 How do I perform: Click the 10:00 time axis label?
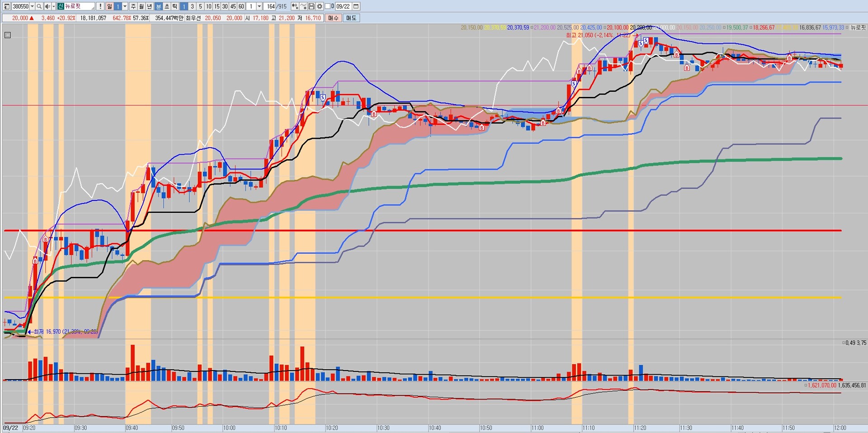coord(229,428)
